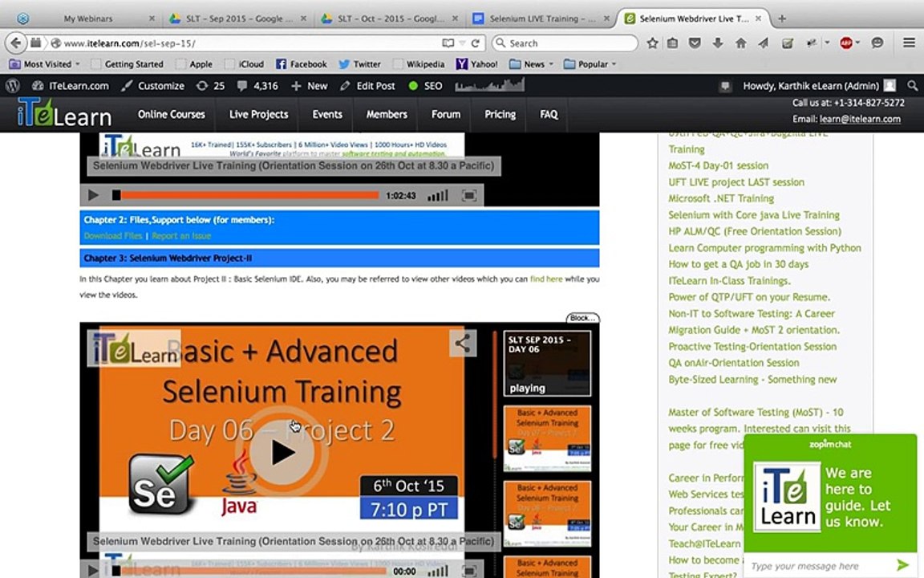Open News bookmarks folder dropdown
The height and width of the screenshot is (578, 924).
pos(532,63)
